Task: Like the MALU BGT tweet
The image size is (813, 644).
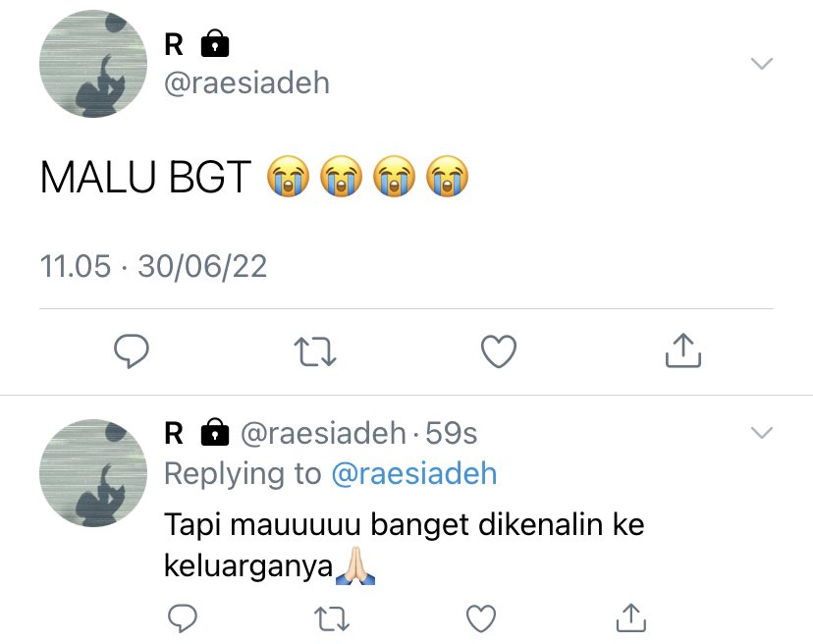Action: (x=499, y=351)
